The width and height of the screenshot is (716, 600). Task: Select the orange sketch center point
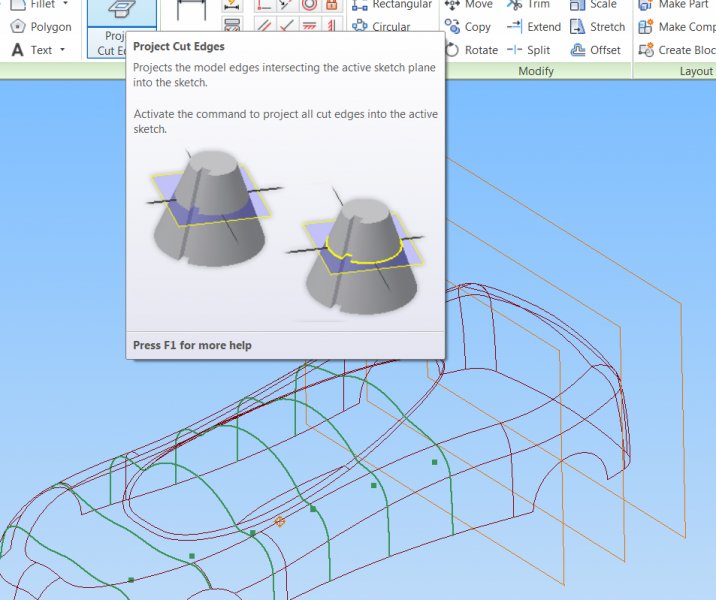pos(280,521)
